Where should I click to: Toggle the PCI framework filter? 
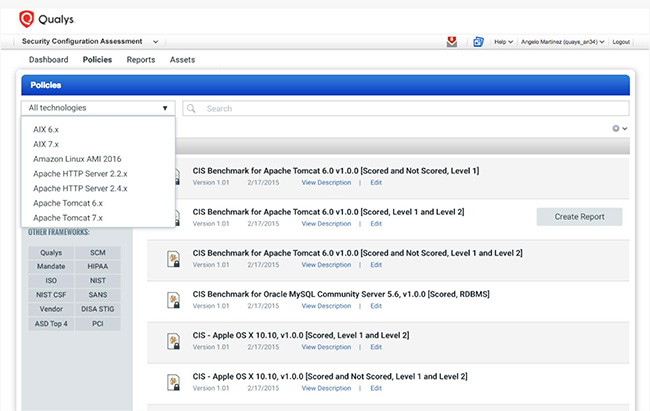pyautogui.click(x=98, y=323)
